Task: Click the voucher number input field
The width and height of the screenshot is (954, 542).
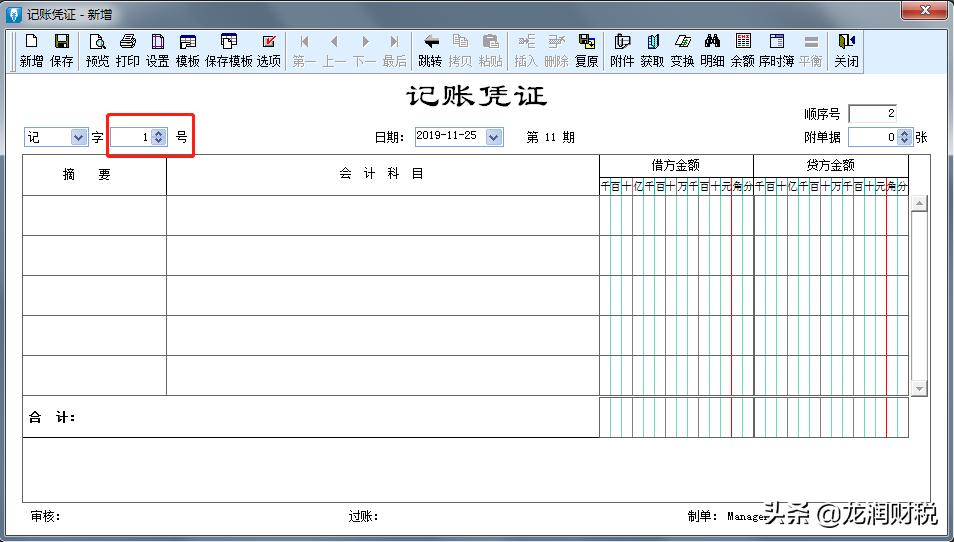Action: (x=131, y=137)
